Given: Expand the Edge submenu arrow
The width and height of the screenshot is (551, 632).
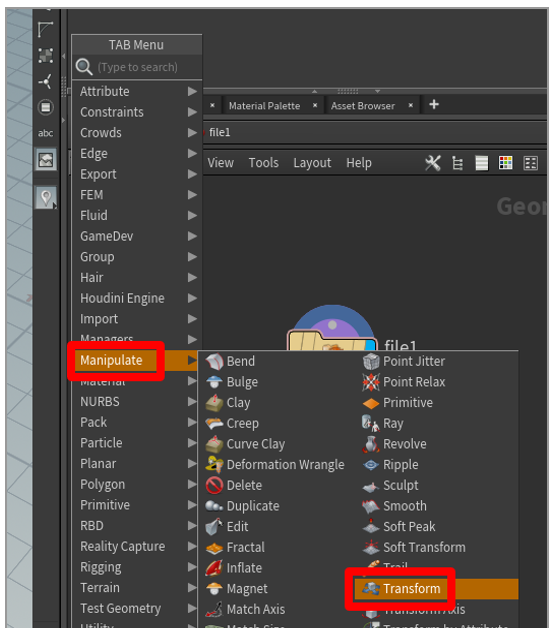Looking at the screenshot, I should tap(193, 154).
